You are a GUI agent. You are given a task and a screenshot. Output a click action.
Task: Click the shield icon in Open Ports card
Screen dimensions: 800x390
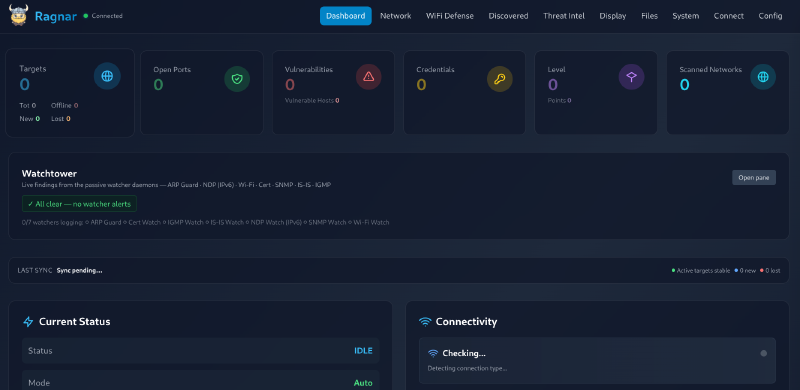click(237, 79)
